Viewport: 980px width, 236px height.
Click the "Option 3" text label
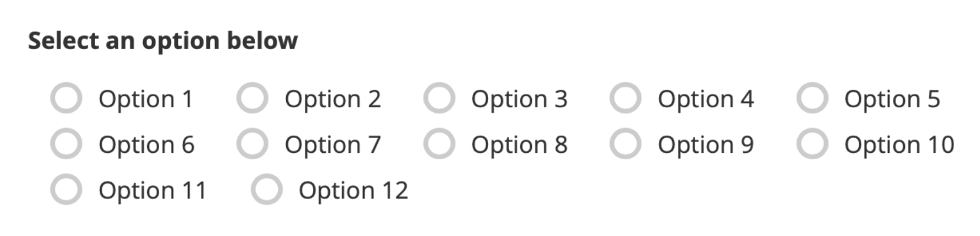coord(519,99)
